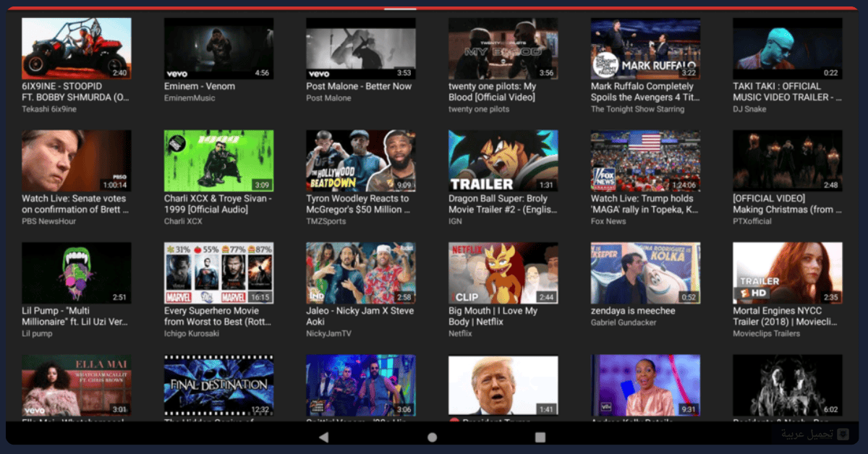Tap the Android back navigation icon
This screenshot has height=454, width=868.
[x=323, y=437]
